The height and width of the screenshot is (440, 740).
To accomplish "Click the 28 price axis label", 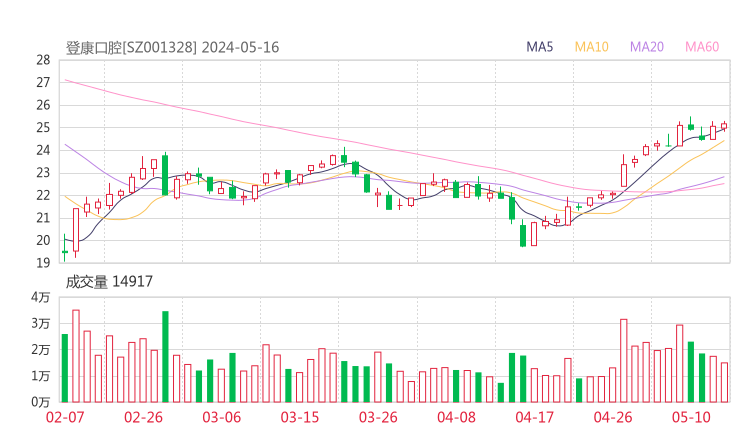I will [43, 60].
